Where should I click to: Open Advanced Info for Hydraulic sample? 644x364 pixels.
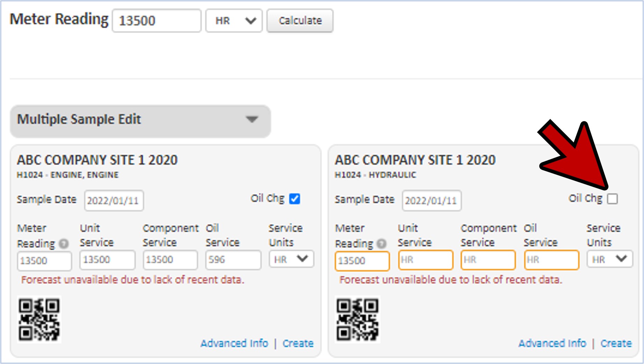(x=552, y=343)
